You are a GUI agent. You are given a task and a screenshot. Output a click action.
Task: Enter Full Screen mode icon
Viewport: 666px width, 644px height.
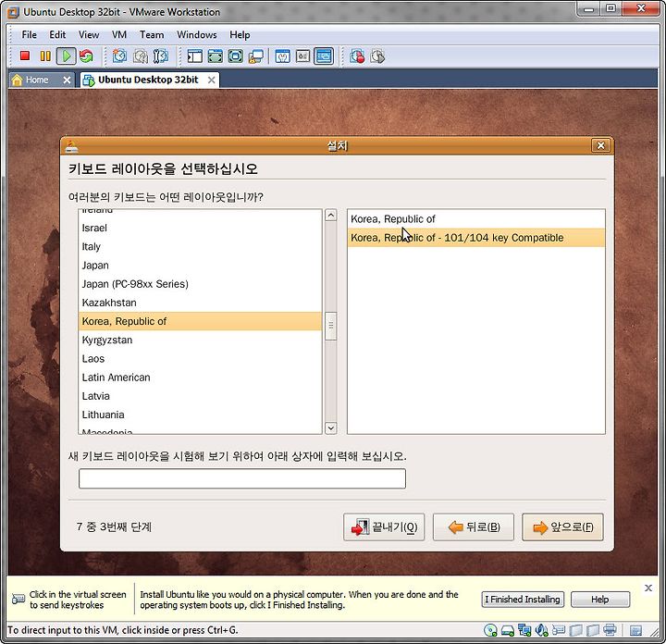pos(215,56)
